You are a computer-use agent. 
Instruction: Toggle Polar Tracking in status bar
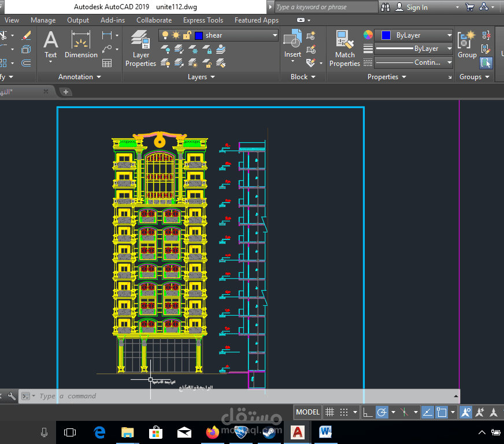coord(382,412)
